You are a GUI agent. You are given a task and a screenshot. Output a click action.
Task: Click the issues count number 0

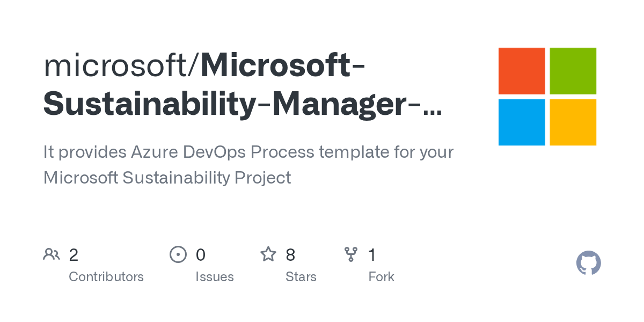coord(200,255)
